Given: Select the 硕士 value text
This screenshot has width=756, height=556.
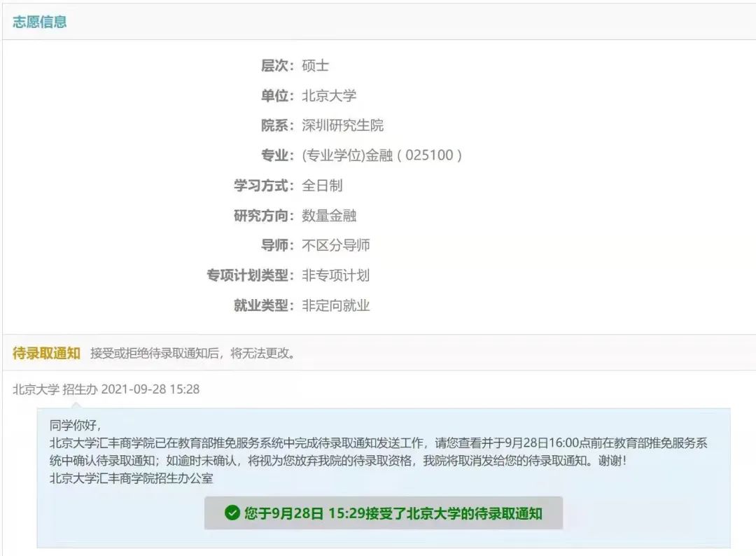Looking at the screenshot, I should (x=315, y=66).
